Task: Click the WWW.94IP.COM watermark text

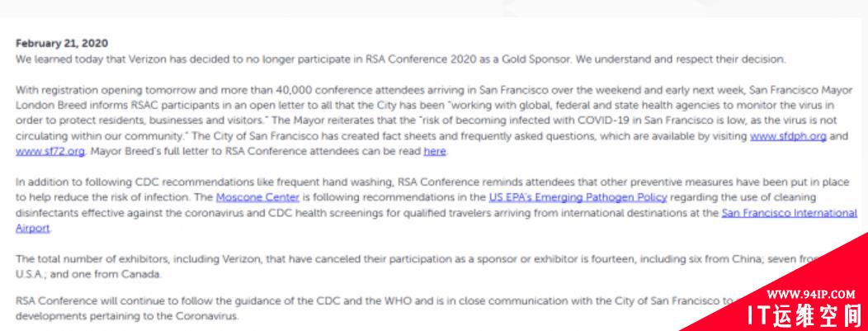Action: pos(810,294)
